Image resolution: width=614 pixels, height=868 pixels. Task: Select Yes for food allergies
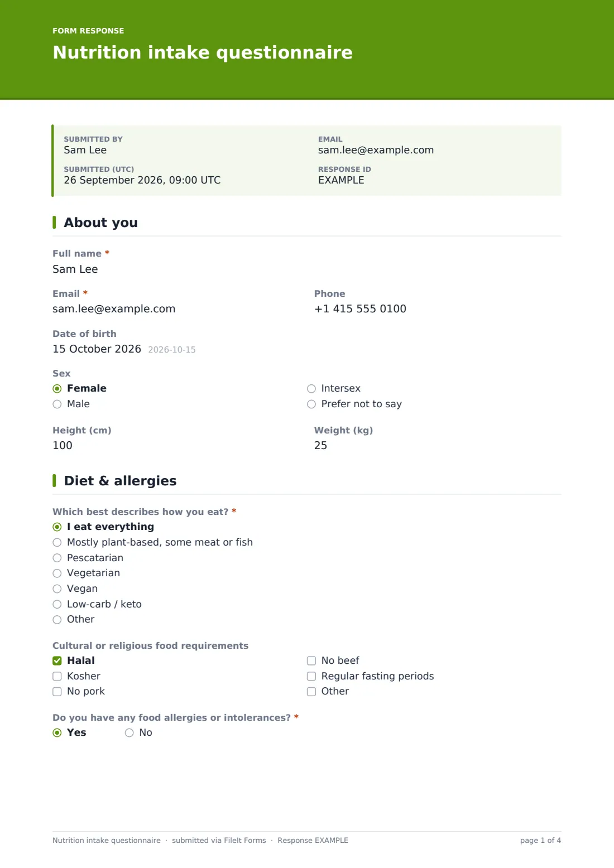click(x=57, y=733)
